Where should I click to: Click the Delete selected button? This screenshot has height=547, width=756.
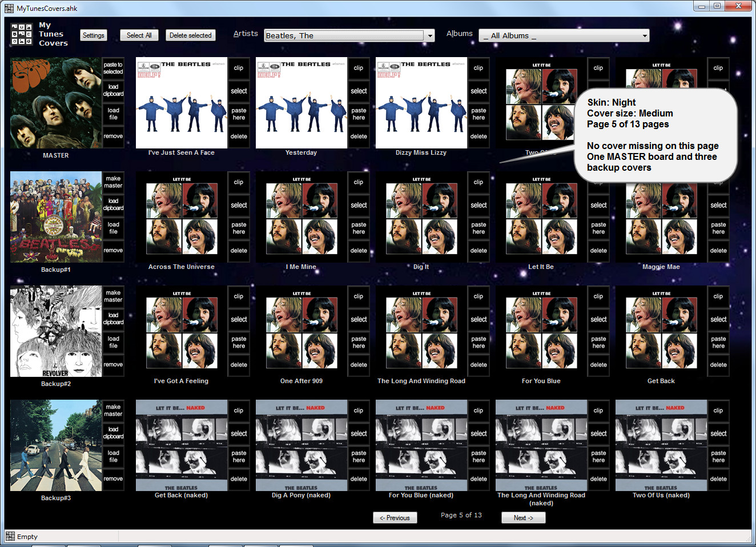(191, 35)
